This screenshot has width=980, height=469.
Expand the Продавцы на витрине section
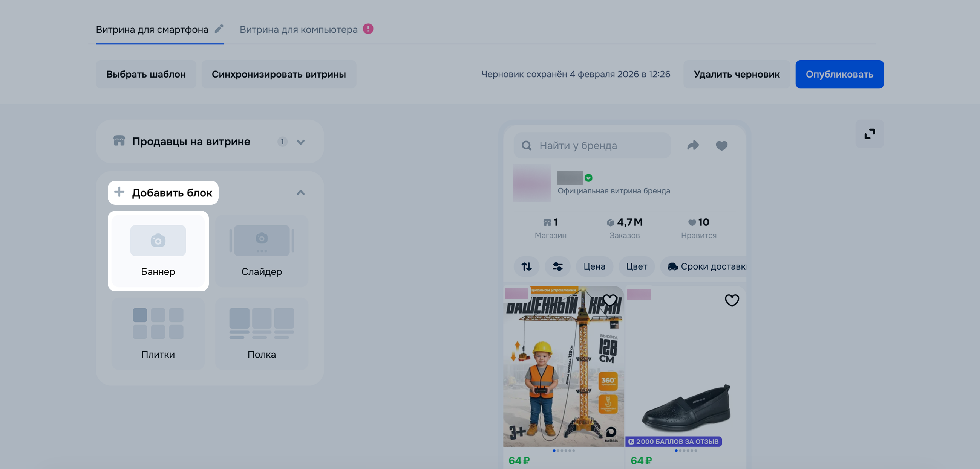coord(300,142)
